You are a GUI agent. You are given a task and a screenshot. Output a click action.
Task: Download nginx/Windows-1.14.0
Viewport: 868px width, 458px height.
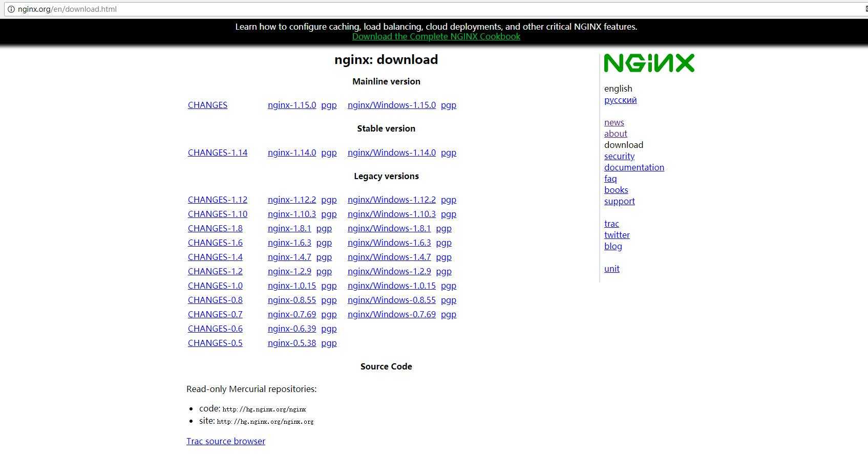[392, 152]
